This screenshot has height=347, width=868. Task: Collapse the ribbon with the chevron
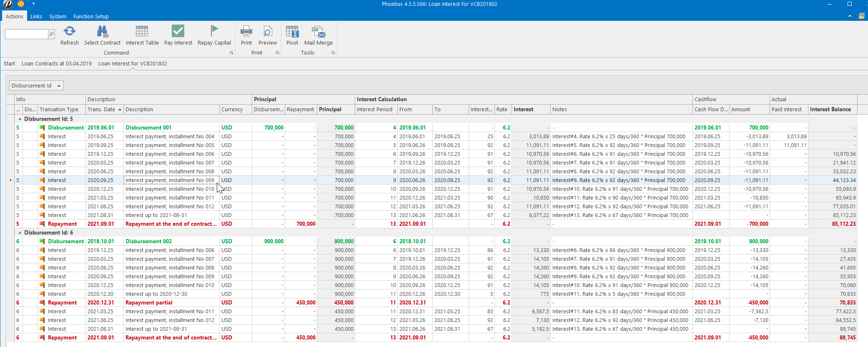[x=850, y=16]
